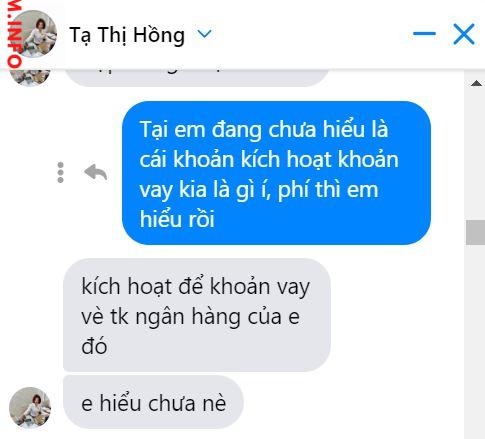Click the reply arrow icon beside blue message
This screenshot has width=485, height=439.
point(96,172)
